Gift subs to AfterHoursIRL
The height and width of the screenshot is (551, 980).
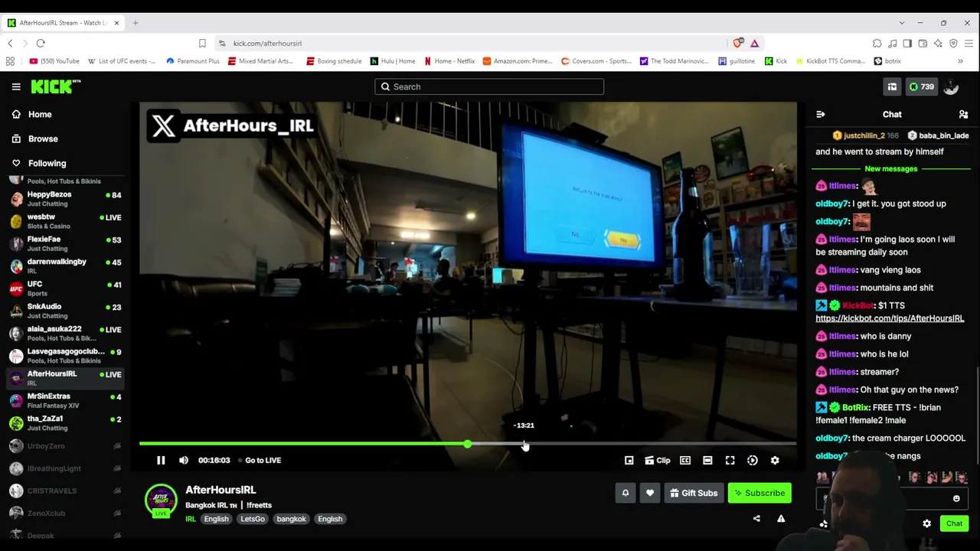tap(694, 493)
